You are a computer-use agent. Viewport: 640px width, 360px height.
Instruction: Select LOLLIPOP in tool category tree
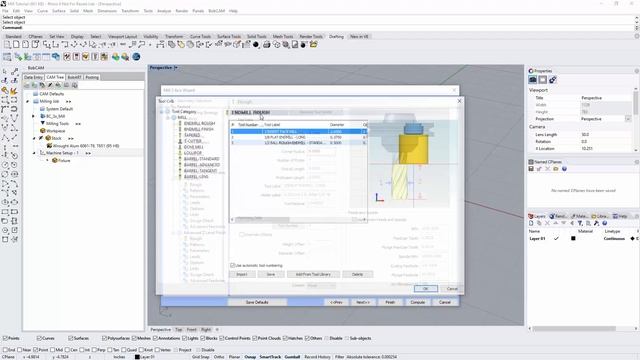click(193, 153)
